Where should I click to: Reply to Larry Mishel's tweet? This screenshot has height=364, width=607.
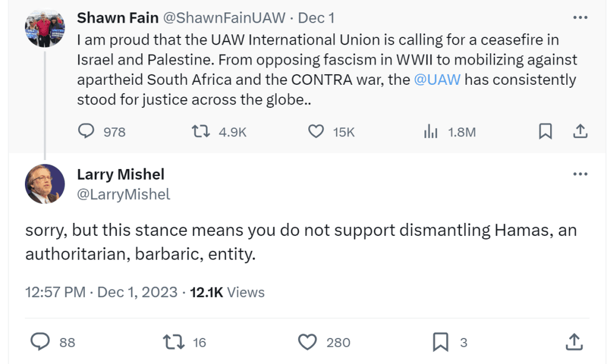click(40, 341)
